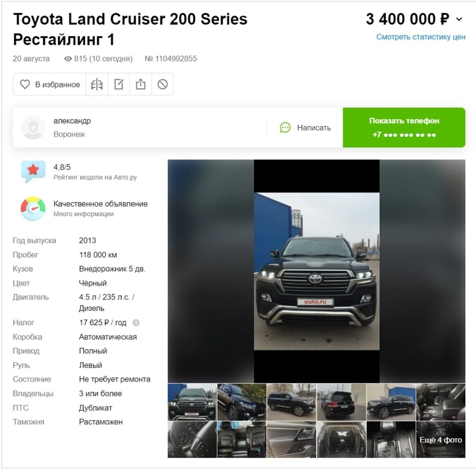Show more photos via Ещё 4 фото
476x476 pixels.
click(441, 440)
